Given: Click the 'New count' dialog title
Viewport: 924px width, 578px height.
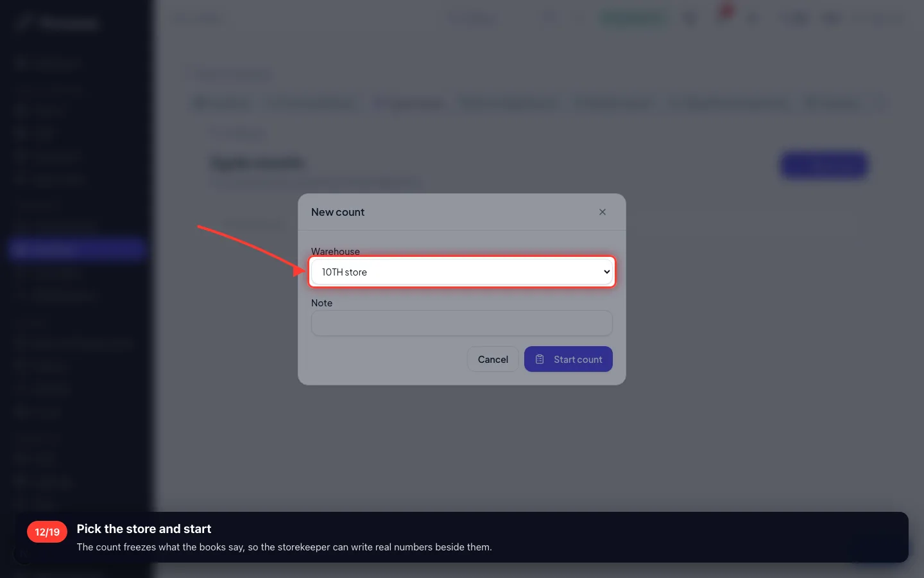Looking at the screenshot, I should coord(338,212).
